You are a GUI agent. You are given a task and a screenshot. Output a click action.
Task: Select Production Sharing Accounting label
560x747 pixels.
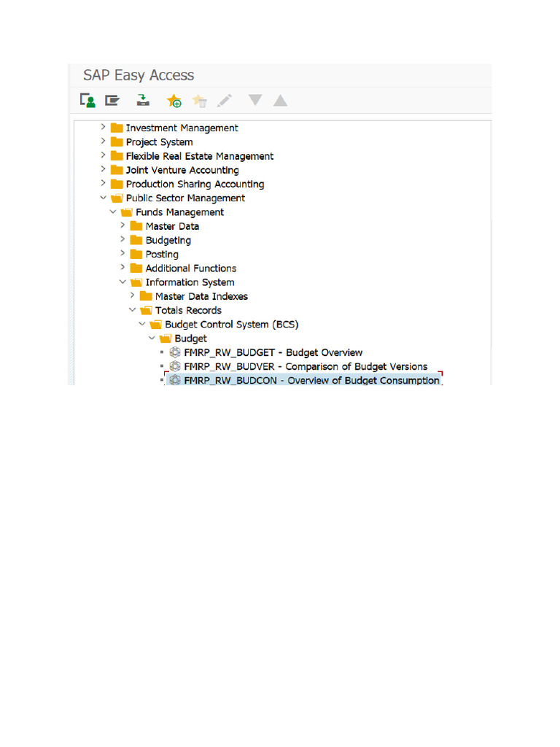point(195,184)
